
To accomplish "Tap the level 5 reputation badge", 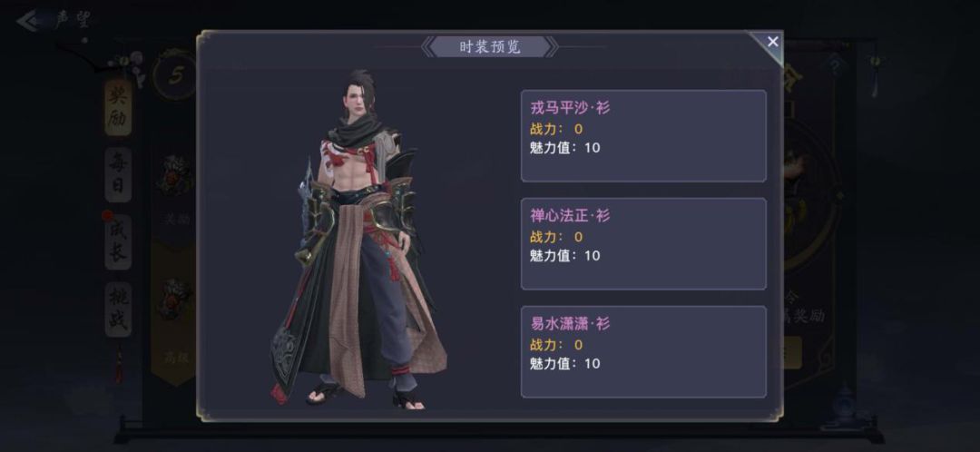I will [176, 75].
